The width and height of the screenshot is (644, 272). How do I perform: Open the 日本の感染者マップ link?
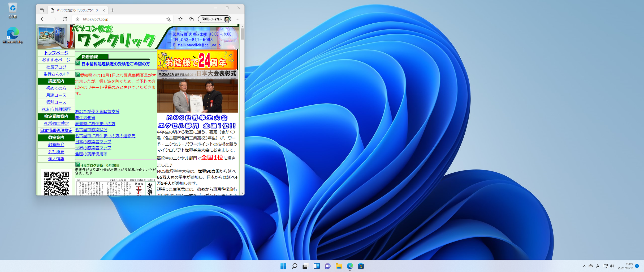[93, 142]
